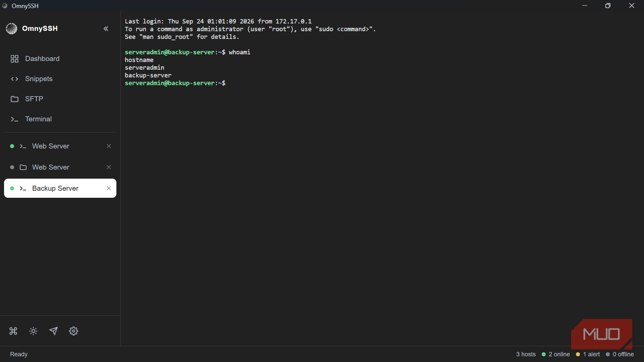The height and width of the screenshot is (362, 644).
Task: Click the 'hostname' line in terminal
Action: pyautogui.click(x=139, y=60)
